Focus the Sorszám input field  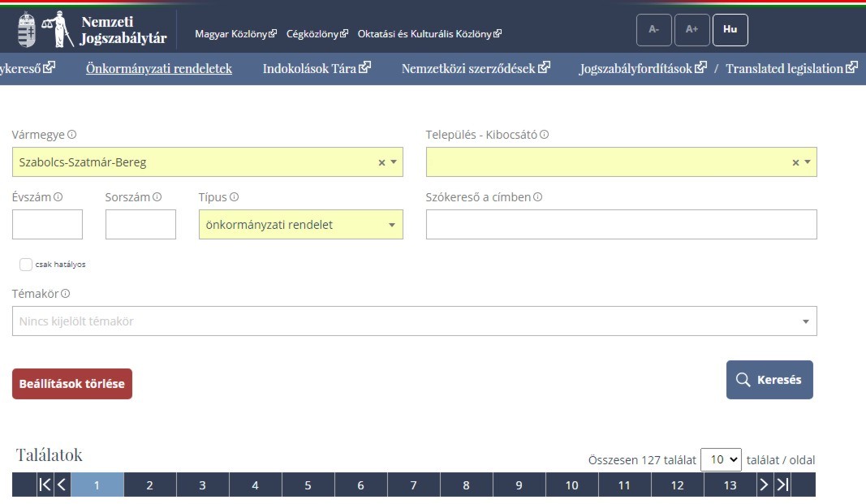141,224
